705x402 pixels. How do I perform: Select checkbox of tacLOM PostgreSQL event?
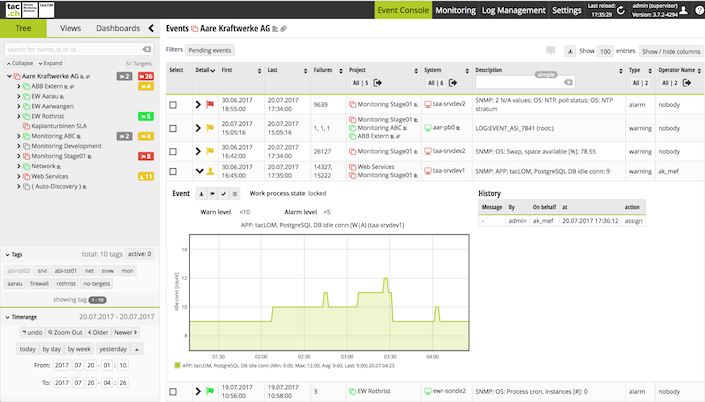click(x=173, y=171)
